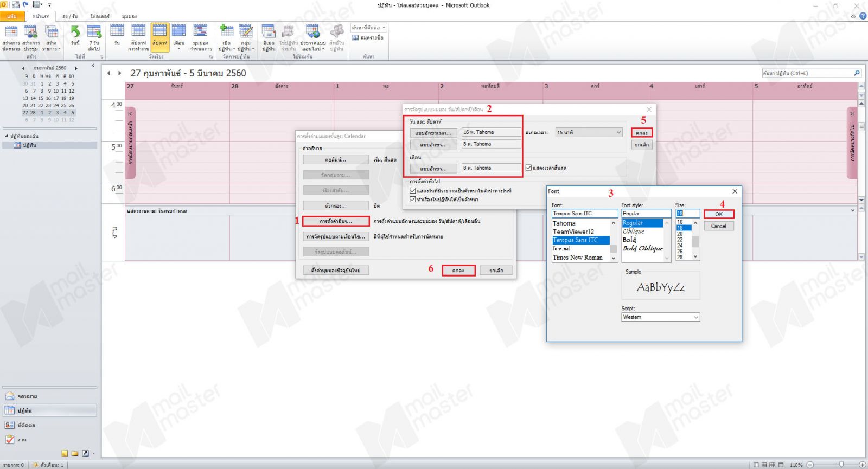The image size is (868, 469).
Task: Click the search magnifier in calendar search box
Action: (x=857, y=73)
